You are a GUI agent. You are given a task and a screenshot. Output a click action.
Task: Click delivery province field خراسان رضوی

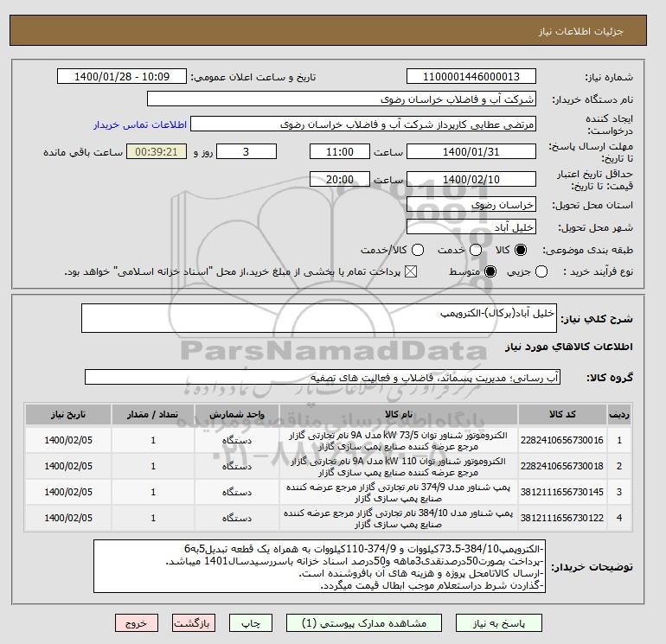(471, 205)
